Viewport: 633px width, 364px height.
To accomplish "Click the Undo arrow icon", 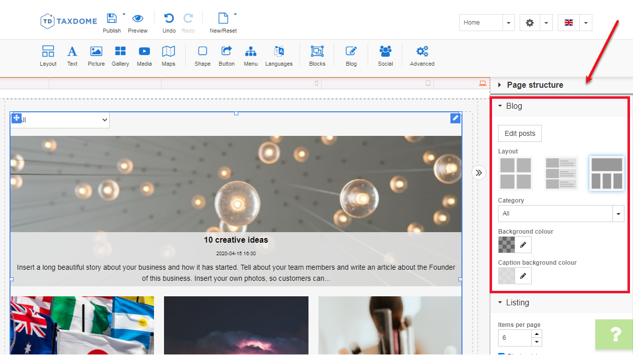I will [x=169, y=19].
